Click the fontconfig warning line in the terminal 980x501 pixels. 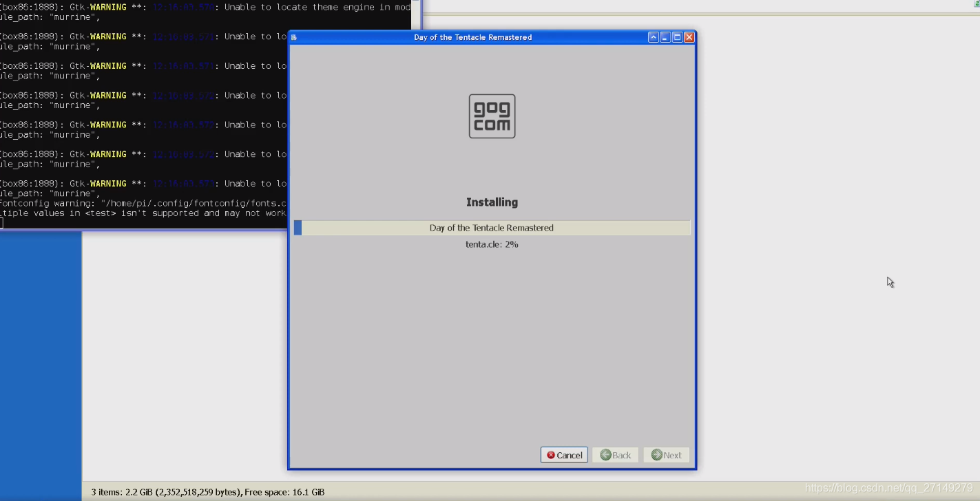pos(143,204)
